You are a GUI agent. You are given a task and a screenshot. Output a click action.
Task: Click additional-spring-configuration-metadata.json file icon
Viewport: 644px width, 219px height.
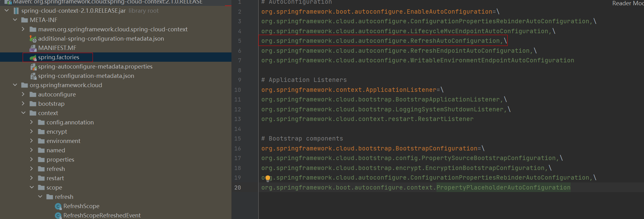coord(33,39)
